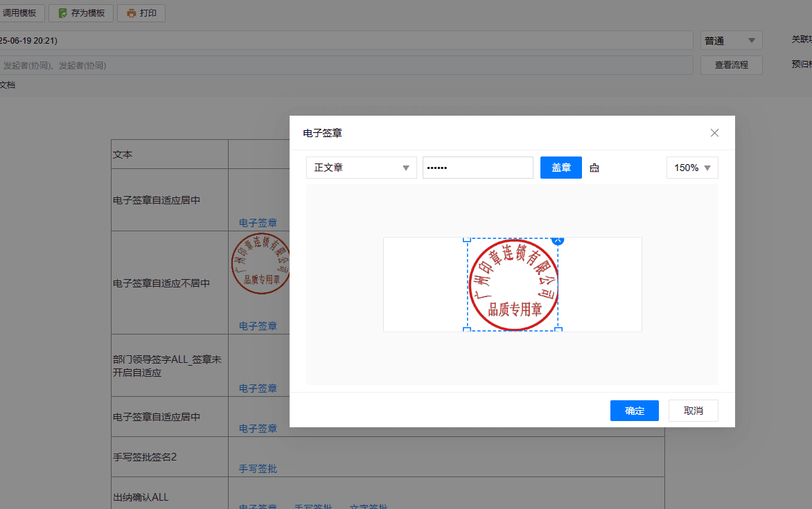Click 存为模板 in the background toolbar
Image resolution: width=812 pixels, height=509 pixels.
tap(81, 13)
